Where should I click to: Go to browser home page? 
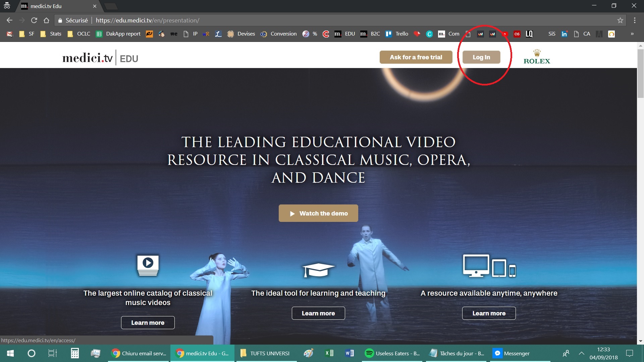46,20
